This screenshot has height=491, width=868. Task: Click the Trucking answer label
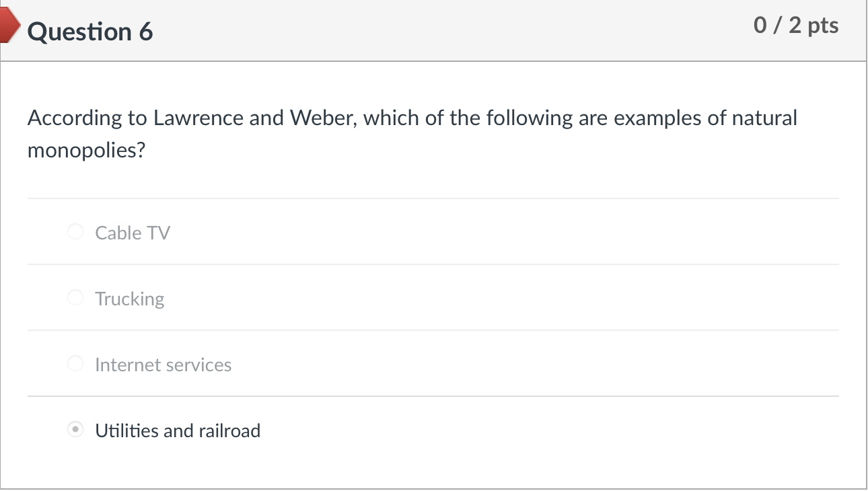click(x=130, y=299)
